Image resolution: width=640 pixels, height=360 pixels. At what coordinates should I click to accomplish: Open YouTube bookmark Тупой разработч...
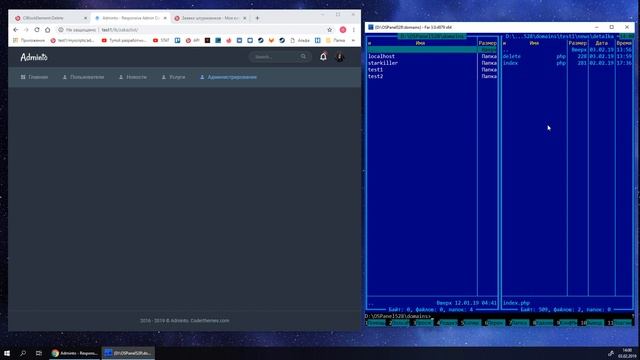(124, 40)
